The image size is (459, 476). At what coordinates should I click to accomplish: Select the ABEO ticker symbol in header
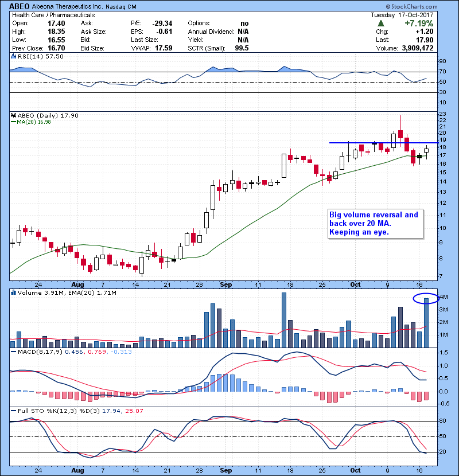click(x=20, y=6)
